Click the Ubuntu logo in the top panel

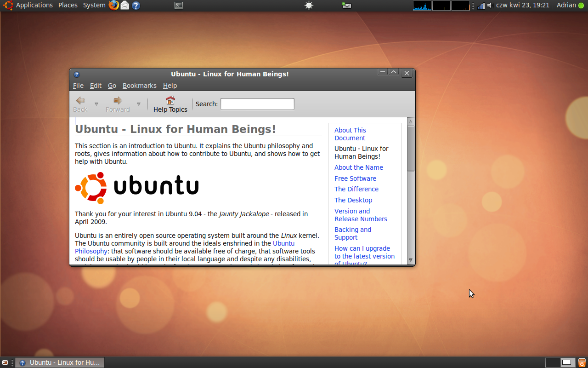tap(8, 6)
